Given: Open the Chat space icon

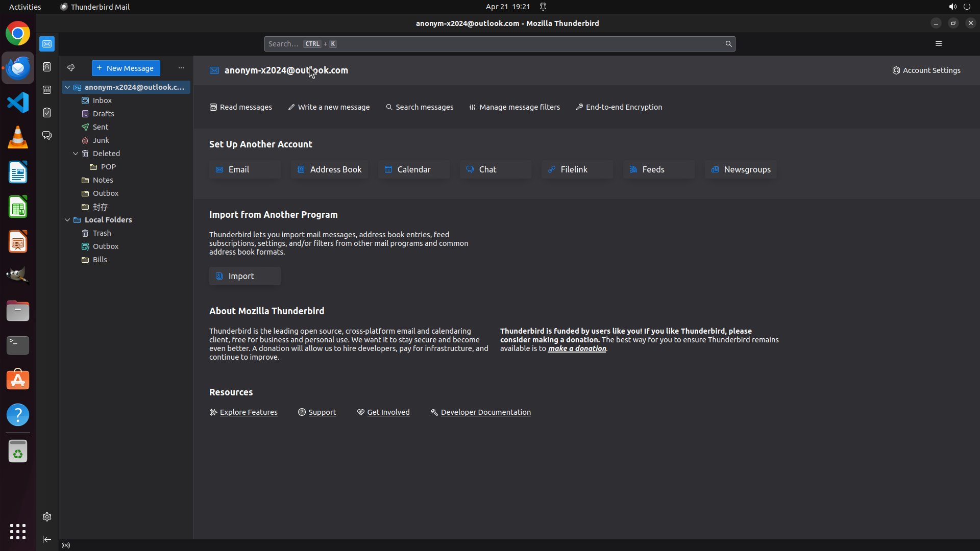Looking at the screenshot, I should point(47,135).
